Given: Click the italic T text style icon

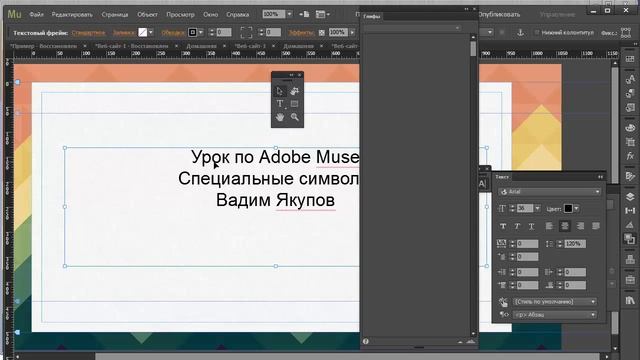Looking at the screenshot, I should click(517, 226).
